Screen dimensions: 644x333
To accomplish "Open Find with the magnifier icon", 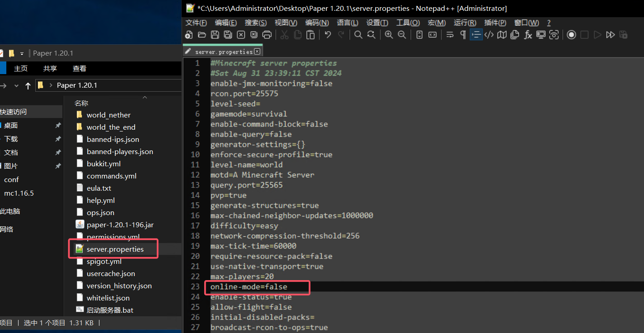I will click(x=358, y=35).
